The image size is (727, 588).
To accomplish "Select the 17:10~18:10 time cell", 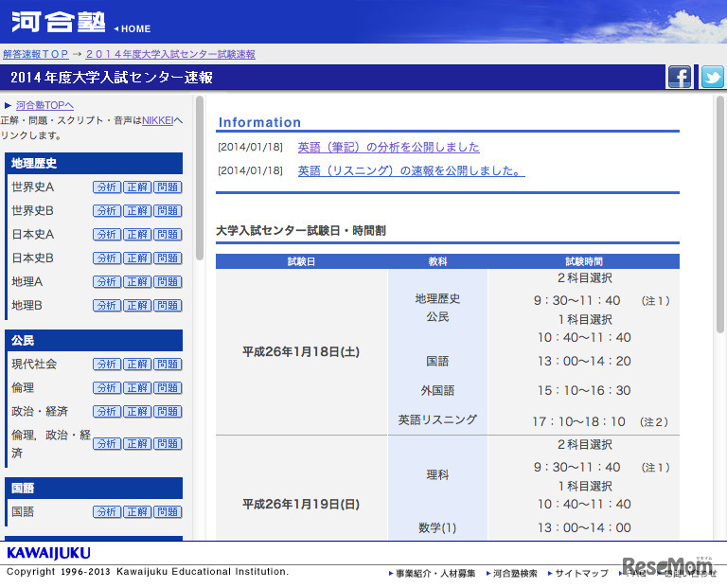I will pyautogui.click(x=579, y=421).
